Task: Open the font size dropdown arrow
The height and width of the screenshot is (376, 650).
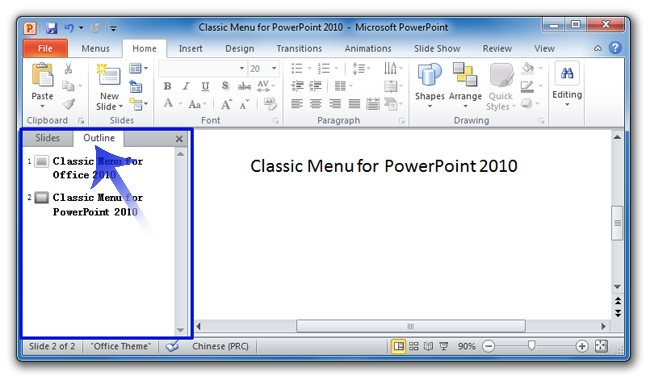Action: [x=274, y=68]
